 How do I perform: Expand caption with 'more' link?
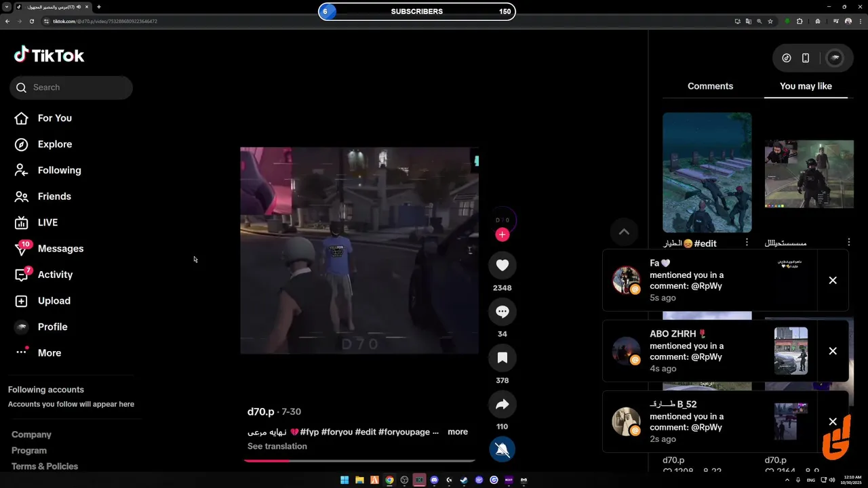coord(458,432)
